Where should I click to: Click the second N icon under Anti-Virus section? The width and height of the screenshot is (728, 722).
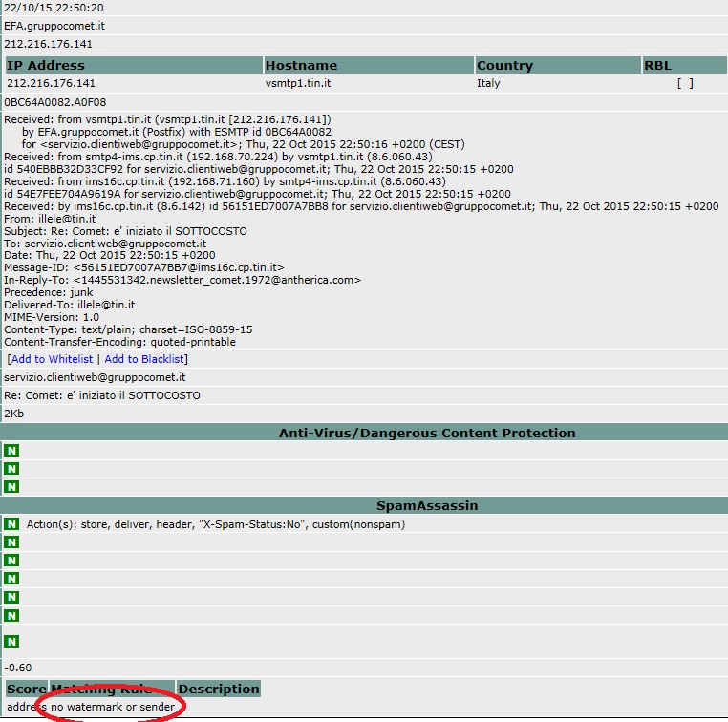click(11, 469)
